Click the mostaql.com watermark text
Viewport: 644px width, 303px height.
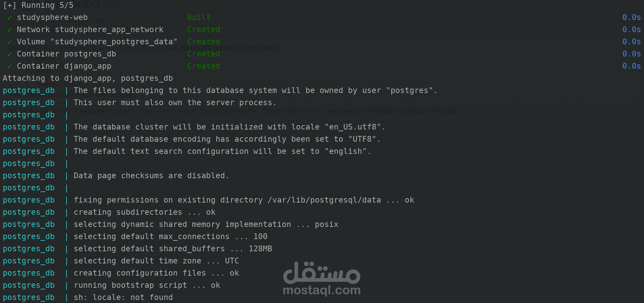click(x=322, y=290)
